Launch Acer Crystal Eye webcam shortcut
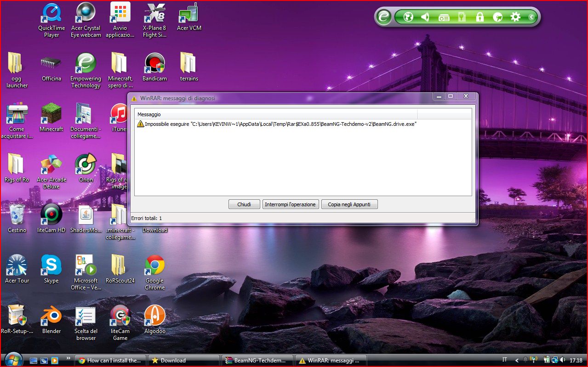The image size is (588, 367). pos(86,20)
